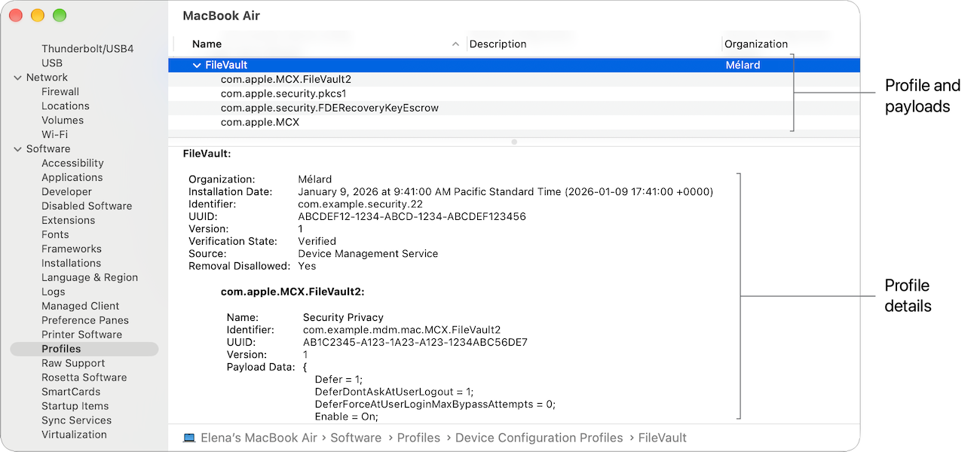Open Firewall in the sidebar

pos(60,92)
